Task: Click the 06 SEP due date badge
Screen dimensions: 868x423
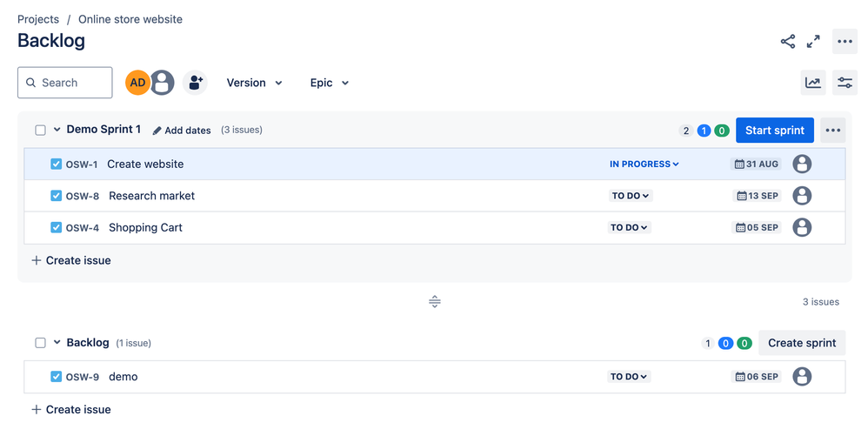Action: click(x=756, y=377)
